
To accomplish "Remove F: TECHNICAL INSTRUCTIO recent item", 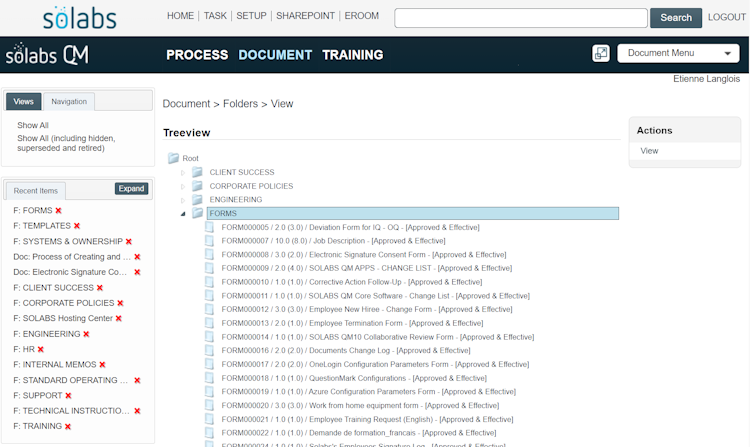I will 137,411.
